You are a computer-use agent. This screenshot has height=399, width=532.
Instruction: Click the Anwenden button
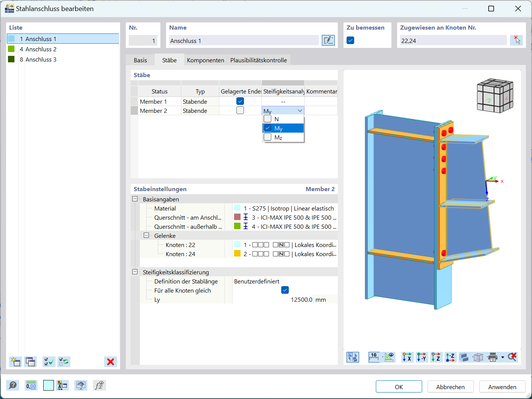[502, 386]
